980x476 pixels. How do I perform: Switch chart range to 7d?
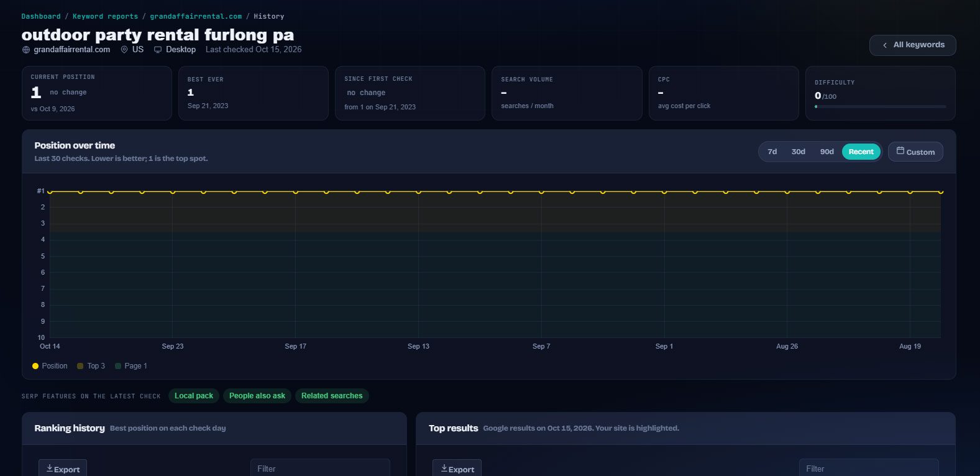772,152
